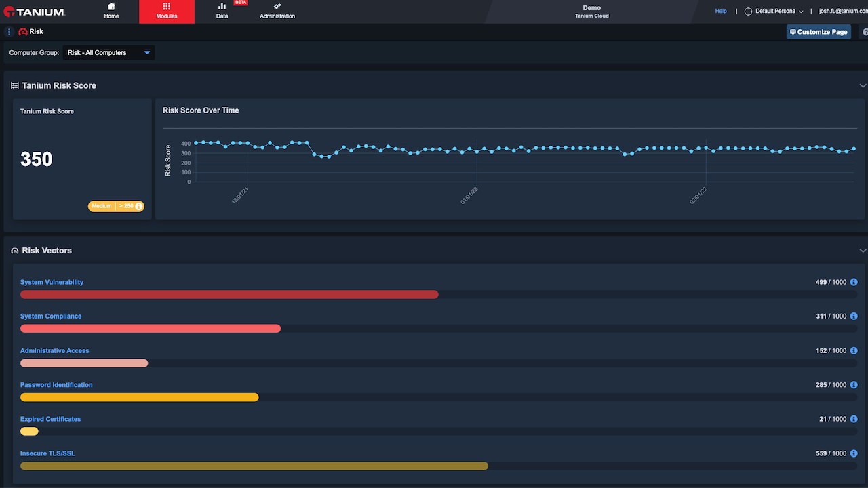Open info icon for Administrative Access
The height and width of the screenshot is (488, 868).
tap(854, 351)
